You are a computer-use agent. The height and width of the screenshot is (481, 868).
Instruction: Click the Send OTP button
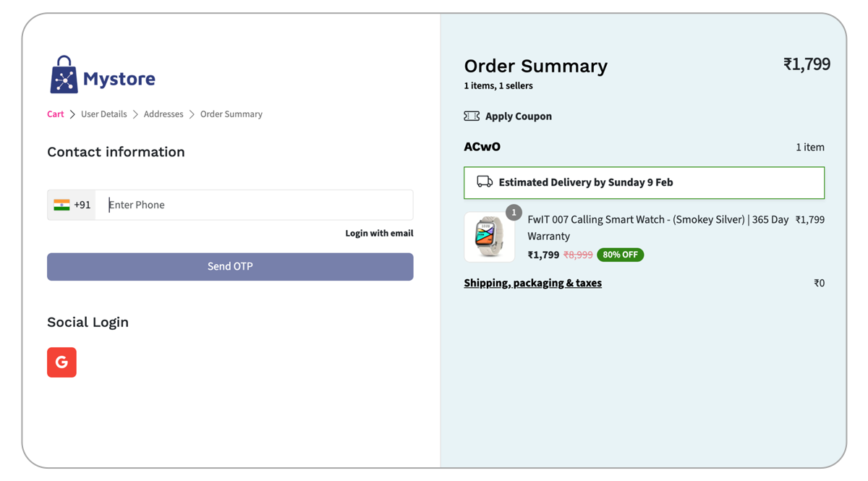click(x=230, y=267)
